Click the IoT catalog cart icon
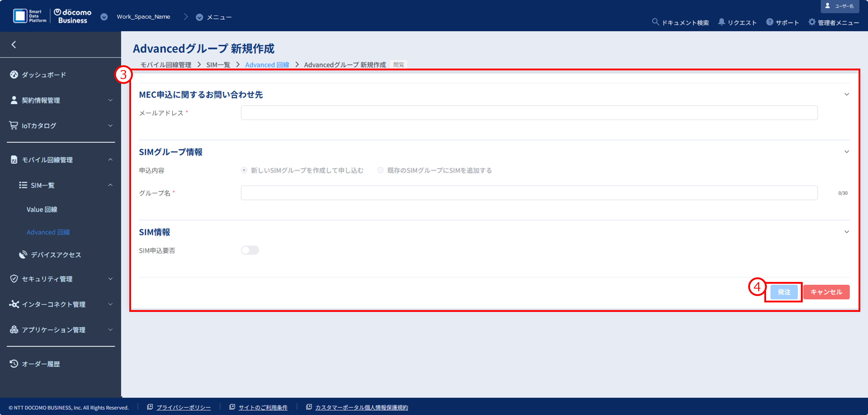This screenshot has height=415, width=868. coord(14,126)
